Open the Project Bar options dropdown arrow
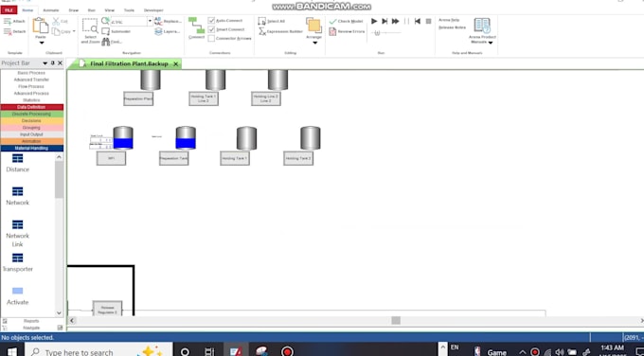Viewport: 644px width, 356px height. [45, 63]
